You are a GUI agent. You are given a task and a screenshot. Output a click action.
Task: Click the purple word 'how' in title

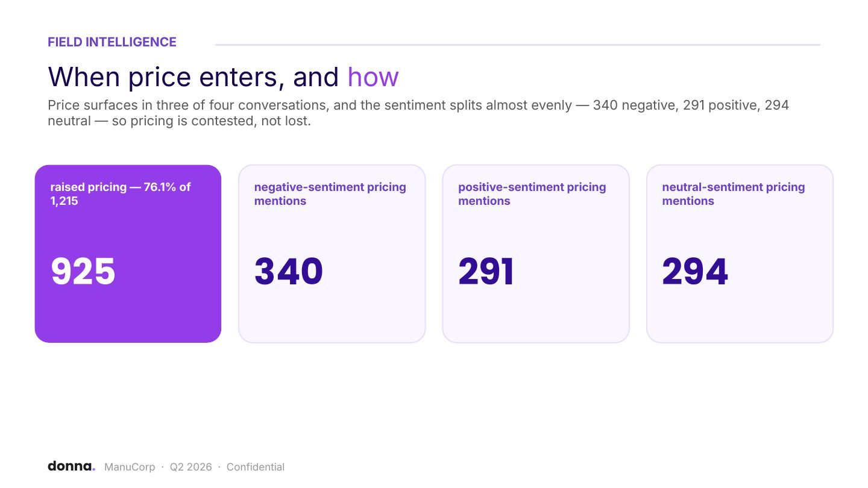point(373,77)
